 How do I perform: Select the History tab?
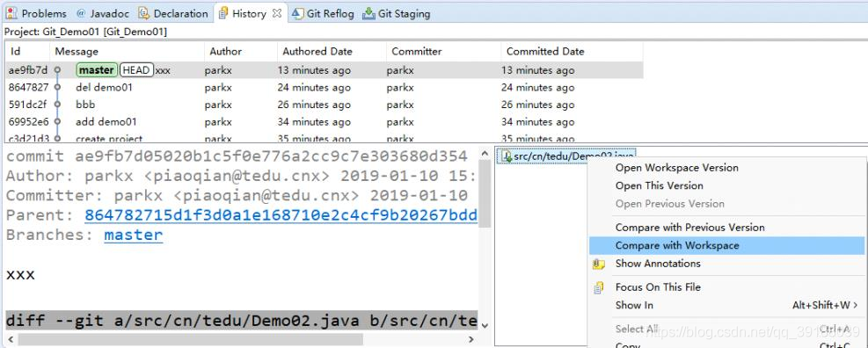[x=250, y=13]
